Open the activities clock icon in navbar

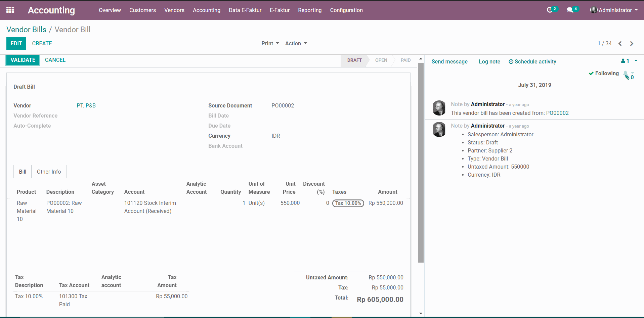pyautogui.click(x=550, y=10)
